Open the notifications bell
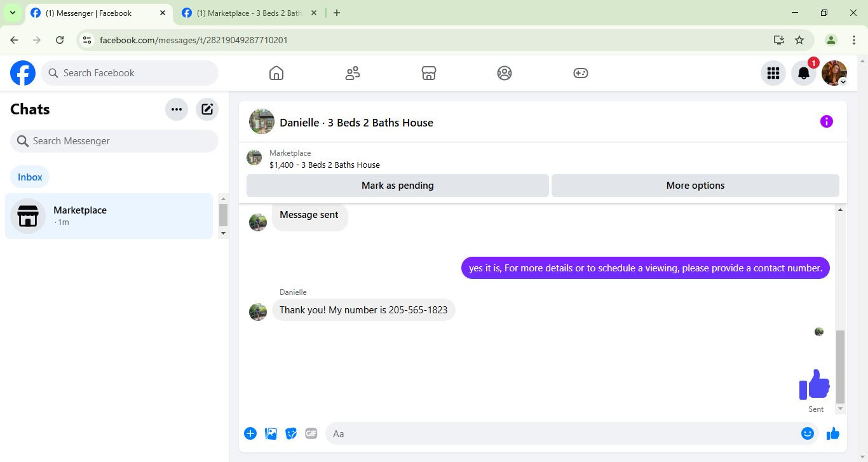The height and width of the screenshot is (462, 868). 804,73
